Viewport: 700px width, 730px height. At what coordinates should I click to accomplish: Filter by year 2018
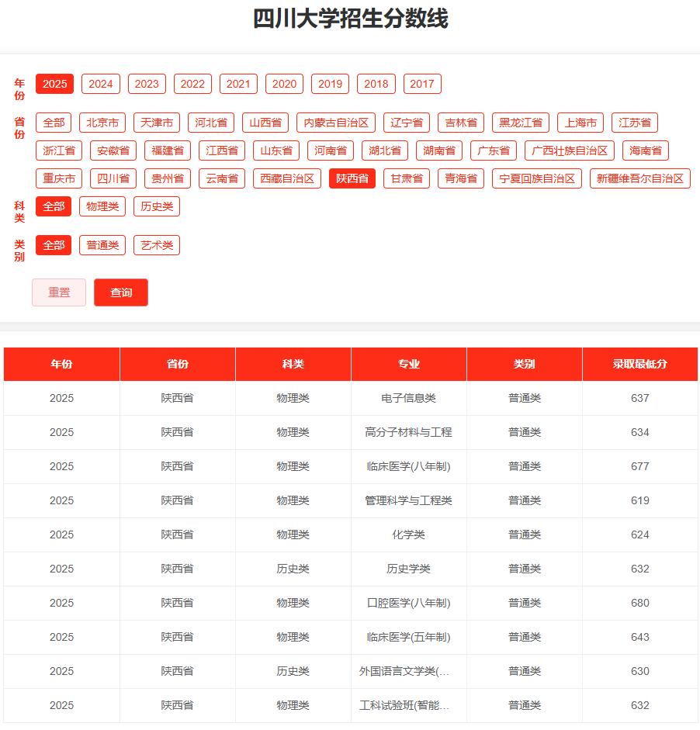[x=376, y=84]
